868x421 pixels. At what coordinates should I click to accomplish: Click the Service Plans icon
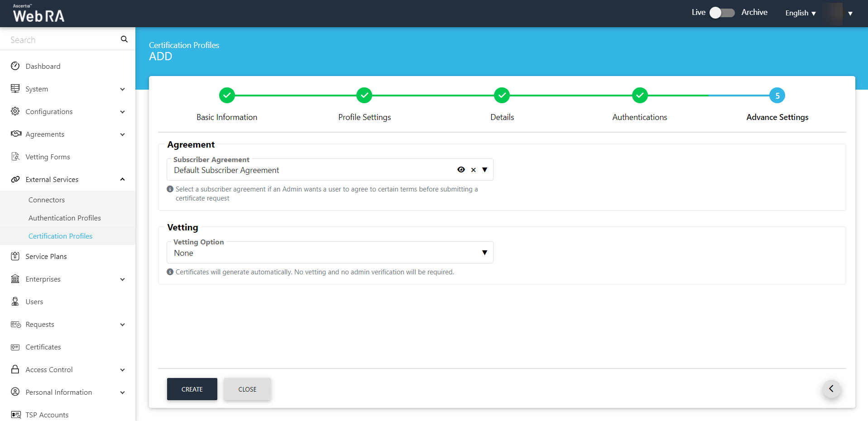click(15, 256)
